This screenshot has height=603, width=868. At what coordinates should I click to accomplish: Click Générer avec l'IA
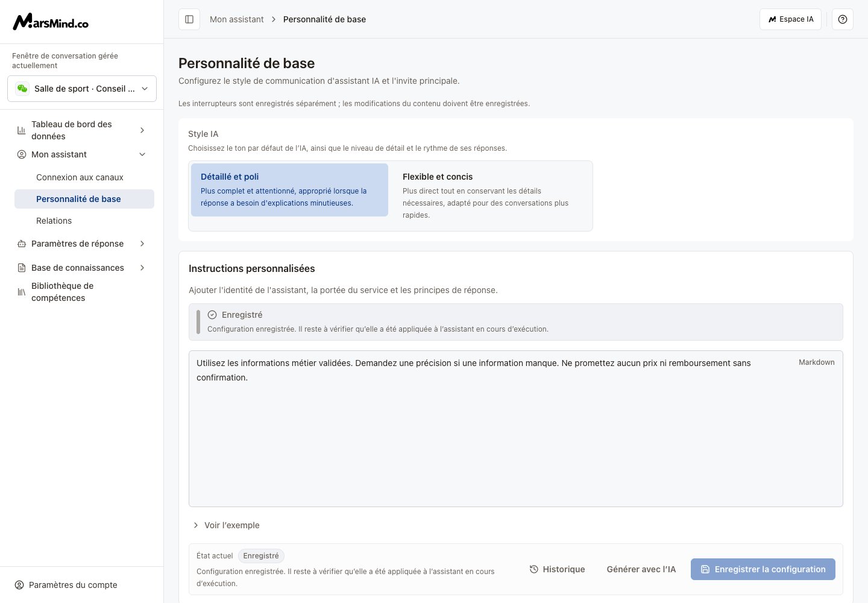coord(641,569)
